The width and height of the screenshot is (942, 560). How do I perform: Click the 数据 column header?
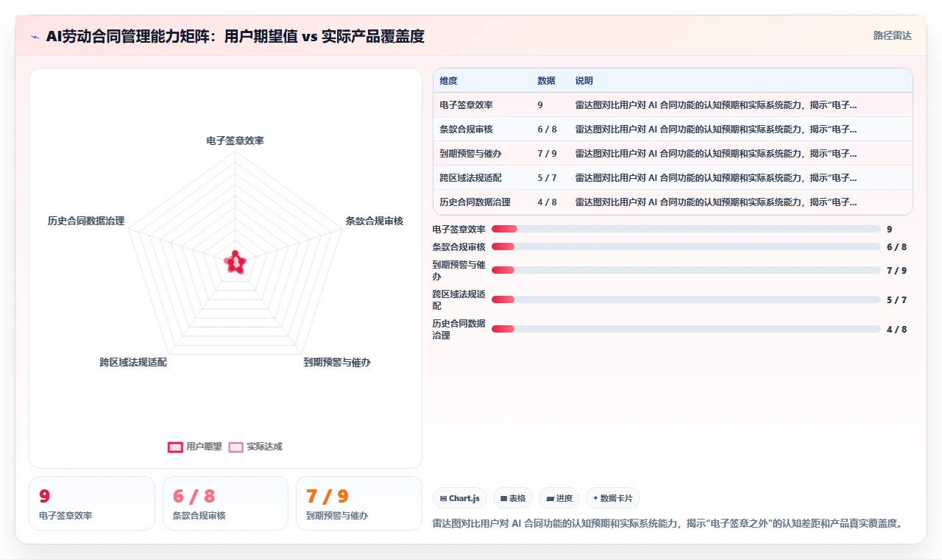point(546,81)
